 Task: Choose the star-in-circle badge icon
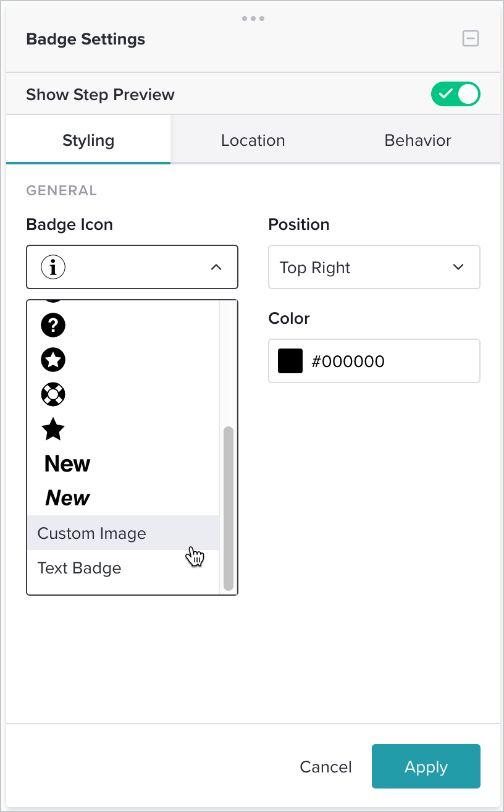point(53,359)
